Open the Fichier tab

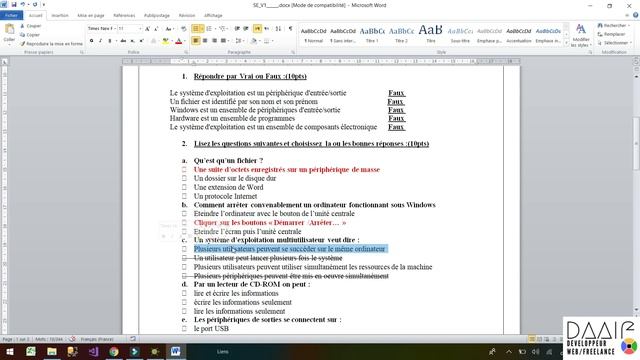pyautogui.click(x=11, y=15)
